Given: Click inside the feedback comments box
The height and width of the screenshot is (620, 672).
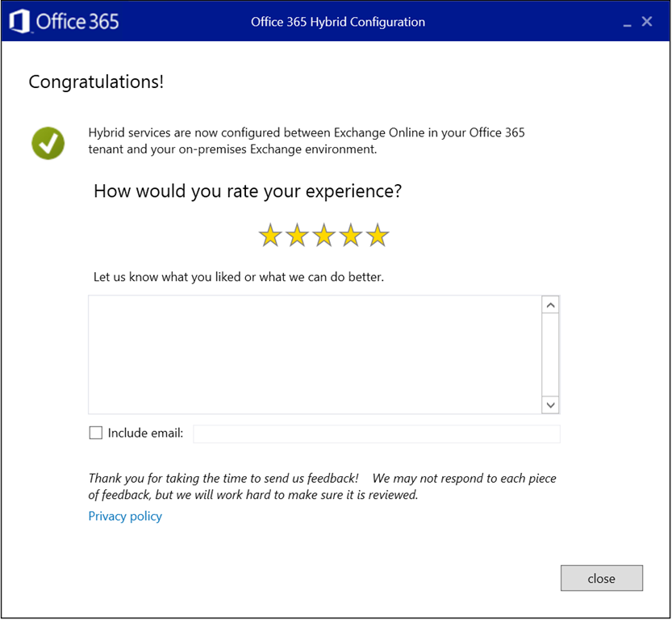Looking at the screenshot, I should coord(315,354).
